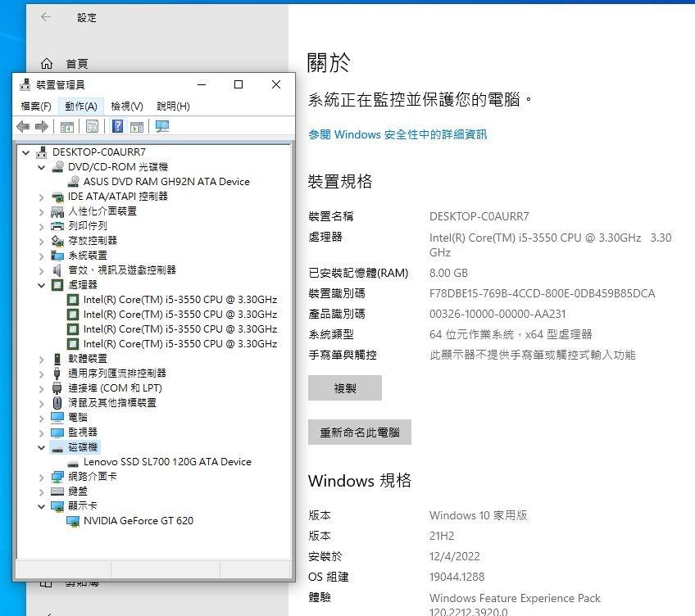Image resolution: width=695 pixels, height=616 pixels.
Task: Click the 顯示卡 display adapter category icon
Action: tap(57, 505)
